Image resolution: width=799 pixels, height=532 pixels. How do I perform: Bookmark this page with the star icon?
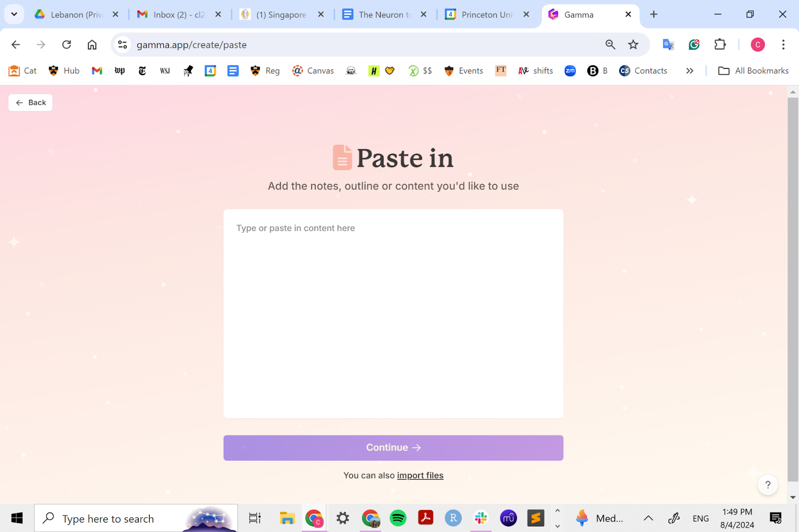tap(633, 45)
